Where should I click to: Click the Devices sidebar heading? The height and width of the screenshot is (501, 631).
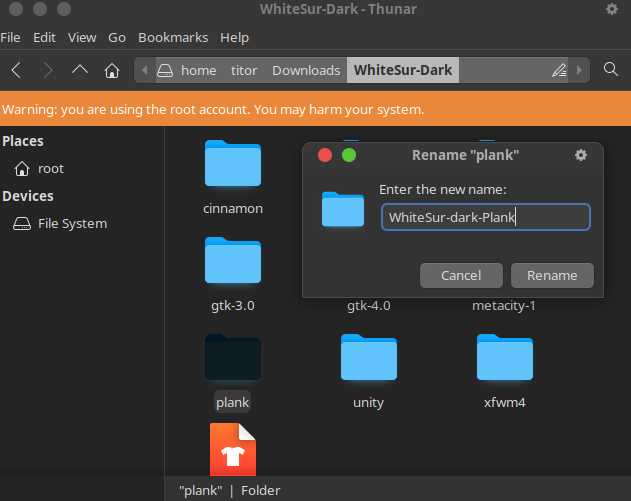(x=28, y=196)
